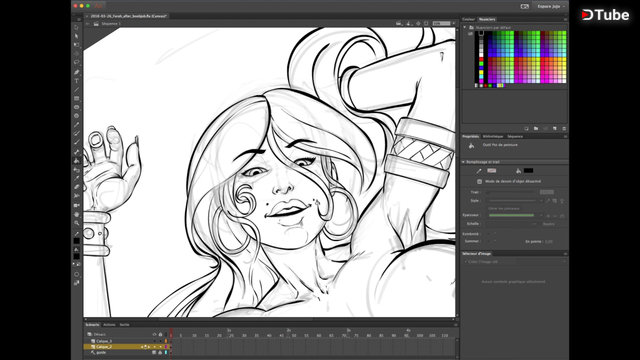Toggle object drawing mode button
The height and width of the screenshot is (360, 640).
coord(480,182)
